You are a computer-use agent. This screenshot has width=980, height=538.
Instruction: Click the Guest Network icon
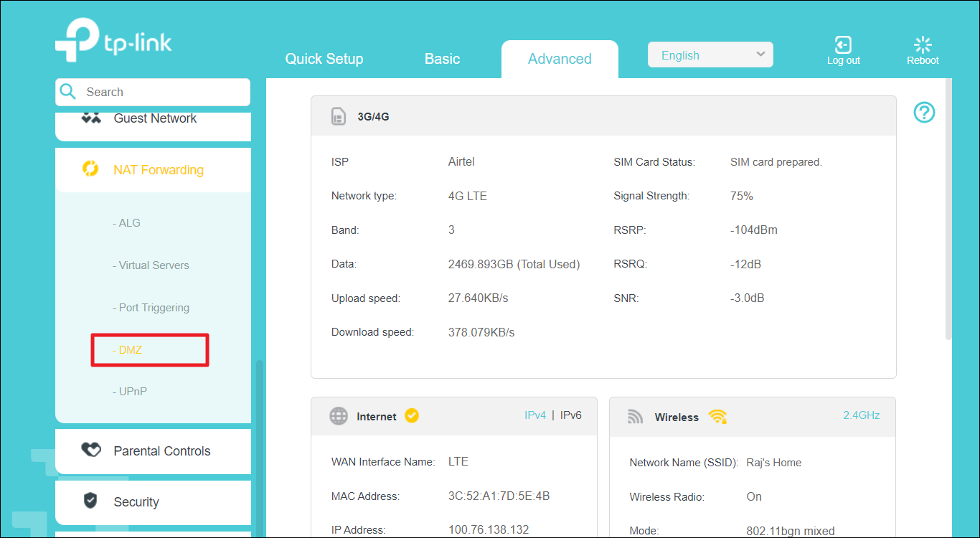coord(91,118)
